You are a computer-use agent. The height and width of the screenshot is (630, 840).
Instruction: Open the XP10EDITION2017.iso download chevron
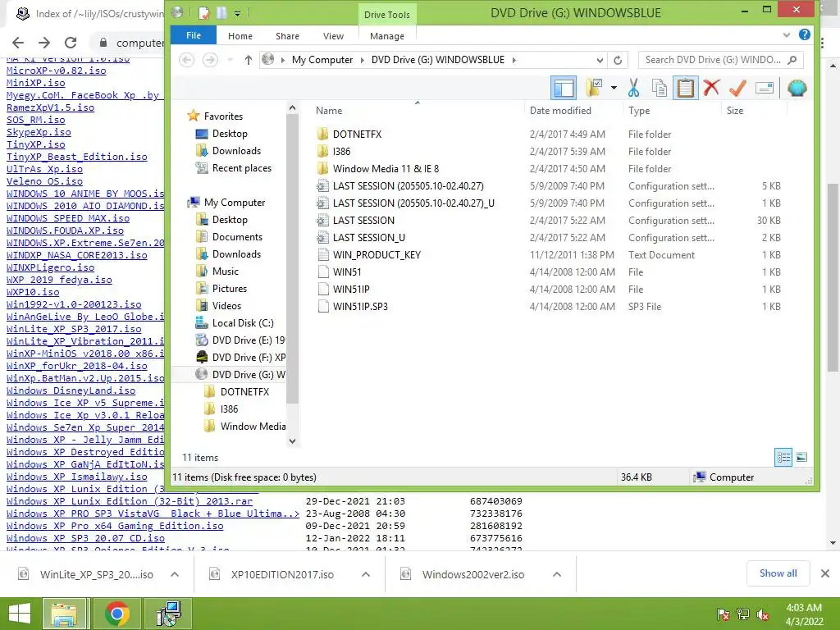[x=366, y=574]
